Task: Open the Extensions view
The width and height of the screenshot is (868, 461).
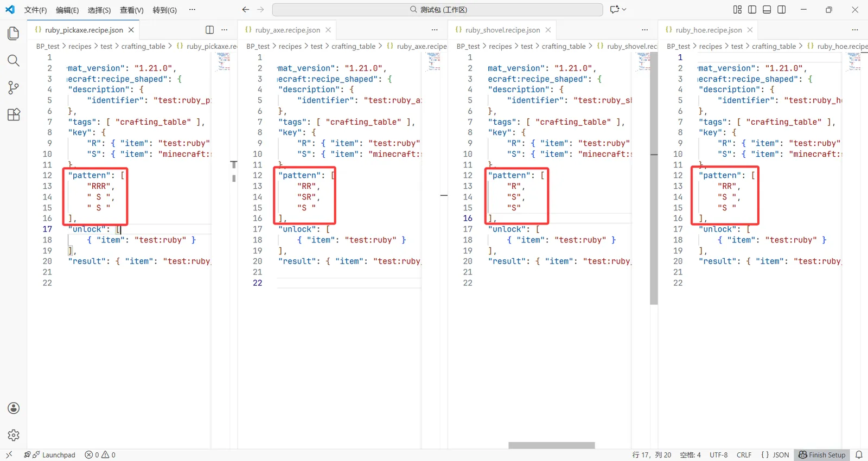Action: pos(14,114)
